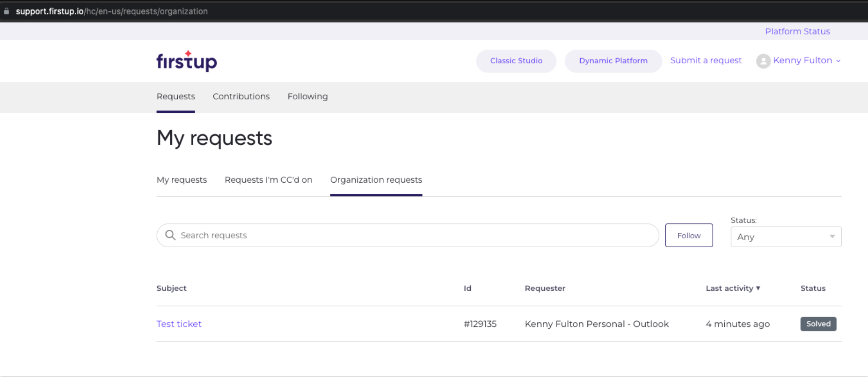Click requester Kenny Fulton Personal - Outlook

597,324
